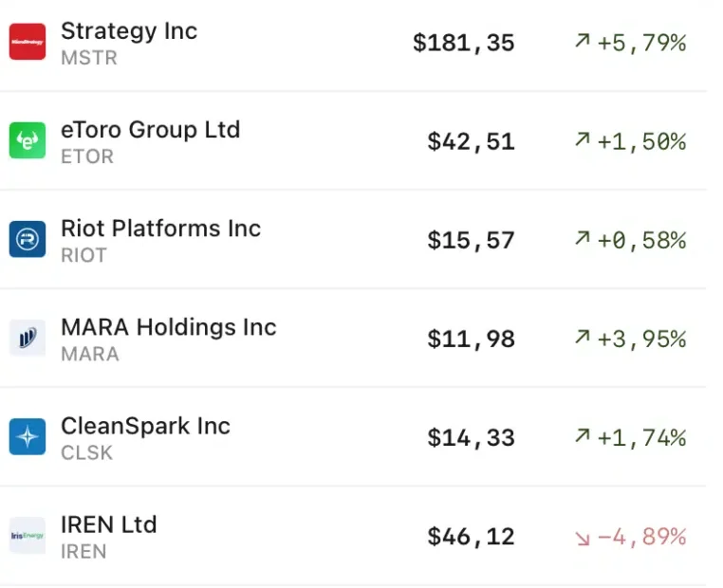Open the Strategy Inc stock name
The image size is (723, 588).
click(129, 30)
